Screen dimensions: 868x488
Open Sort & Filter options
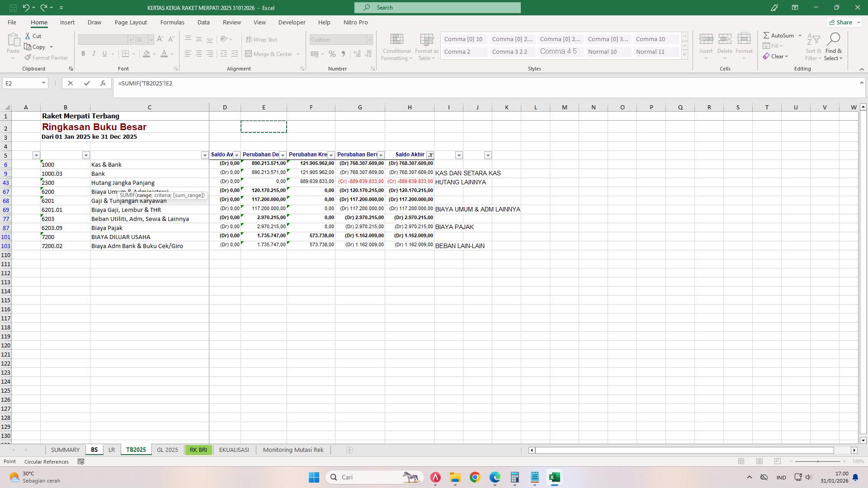(x=813, y=47)
